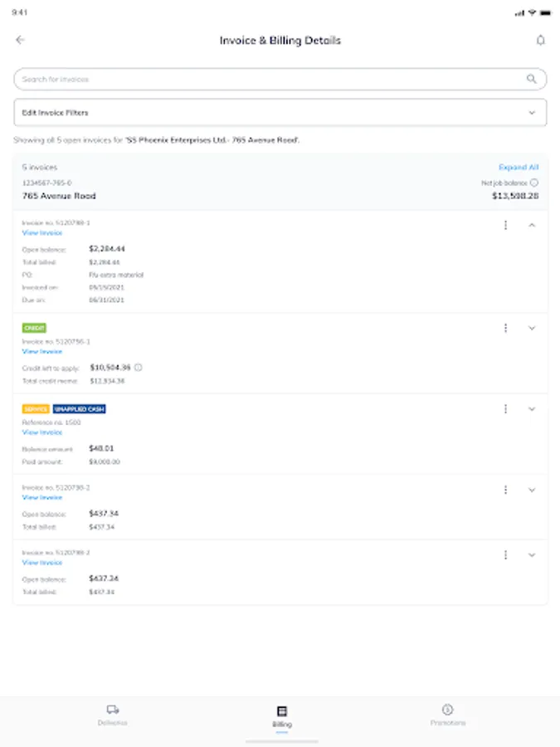
Task: Click View Invoice for reference no. 1500
Action: [x=41, y=432]
